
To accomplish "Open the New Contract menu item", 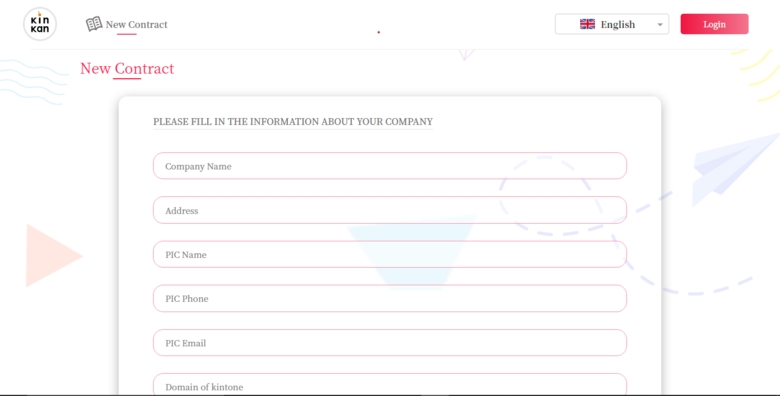I will coord(127,24).
